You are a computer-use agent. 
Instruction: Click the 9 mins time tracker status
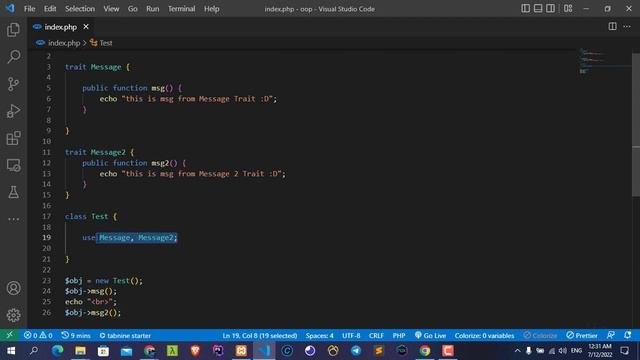(x=76, y=336)
